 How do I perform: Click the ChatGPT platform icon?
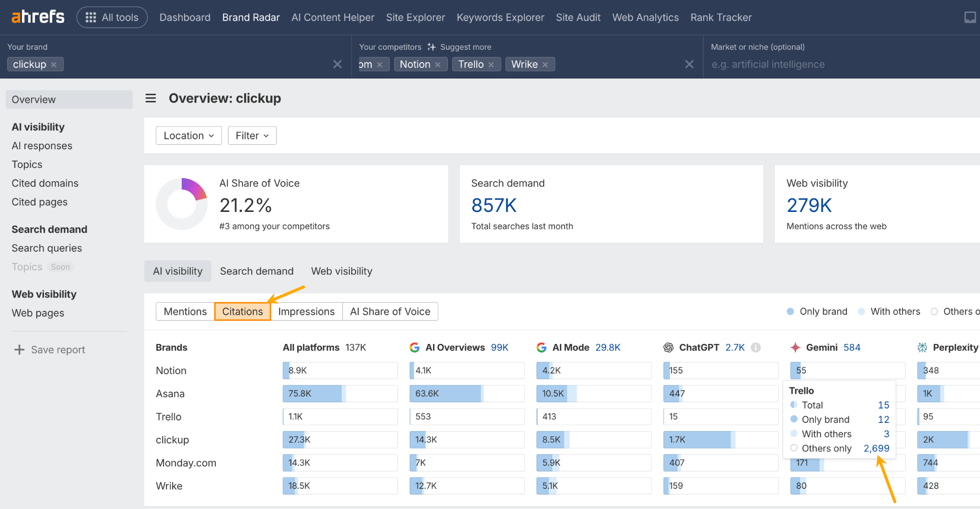[668, 347]
